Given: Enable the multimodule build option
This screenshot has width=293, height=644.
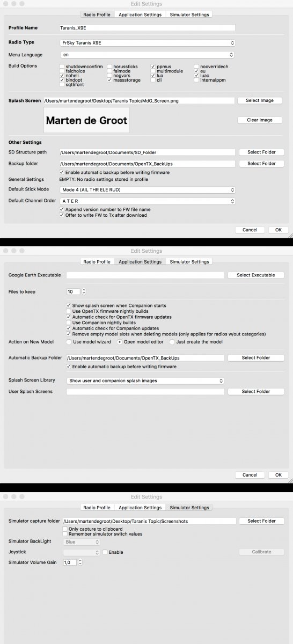Looking at the screenshot, I should click(153, 71).
